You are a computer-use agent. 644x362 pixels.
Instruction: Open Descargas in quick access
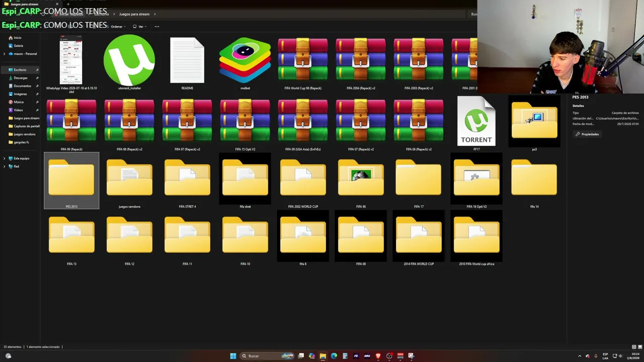[x=20, y=78]
